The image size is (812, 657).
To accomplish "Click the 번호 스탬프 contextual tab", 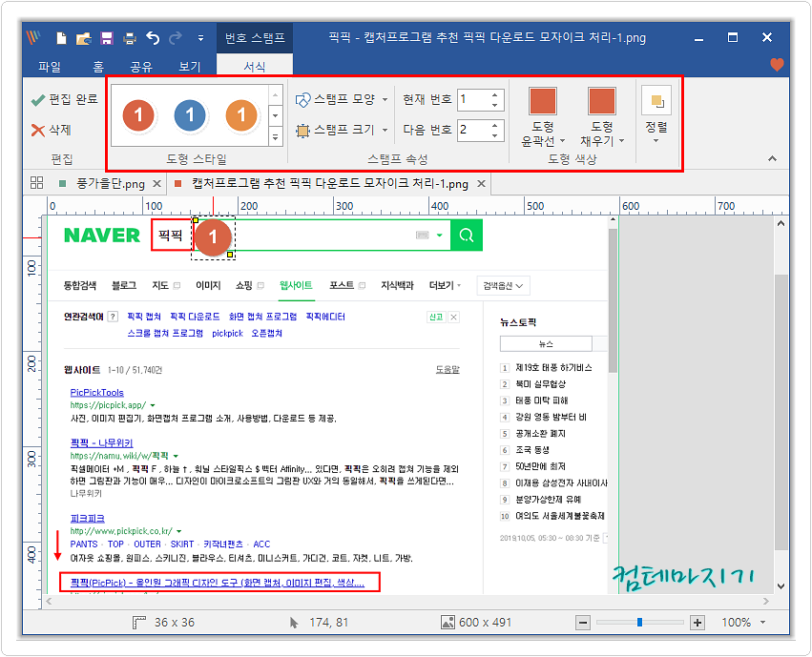I will tap(255, 38).
